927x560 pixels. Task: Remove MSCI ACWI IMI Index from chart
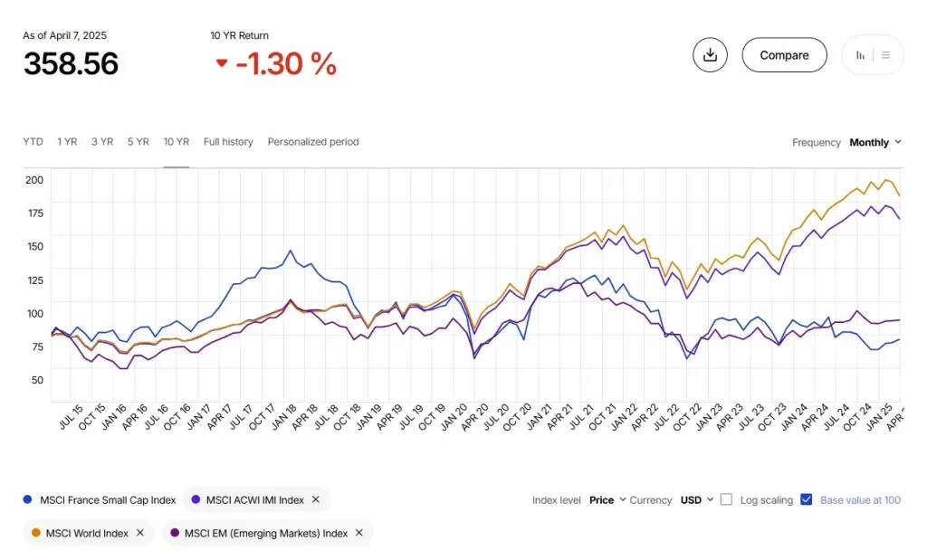coord(316,499)
